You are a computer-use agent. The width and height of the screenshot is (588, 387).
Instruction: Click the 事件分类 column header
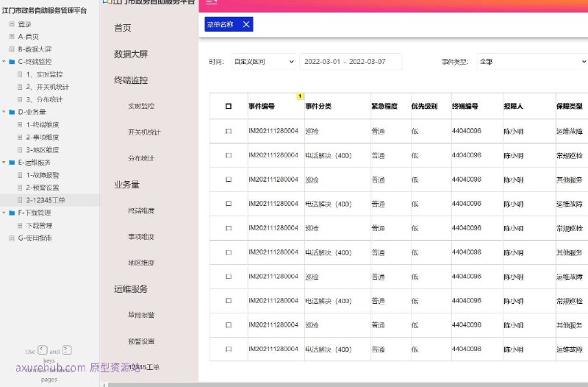point(318,106)
